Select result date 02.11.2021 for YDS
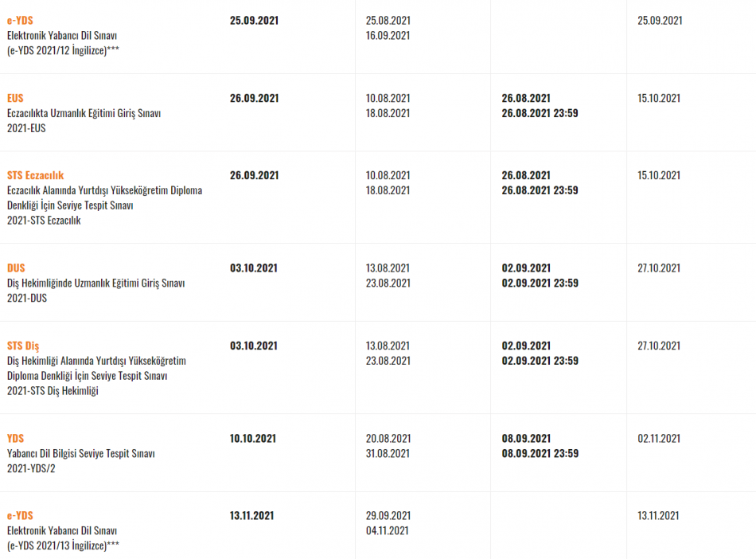The image size is (756, 559). point(659,439)
